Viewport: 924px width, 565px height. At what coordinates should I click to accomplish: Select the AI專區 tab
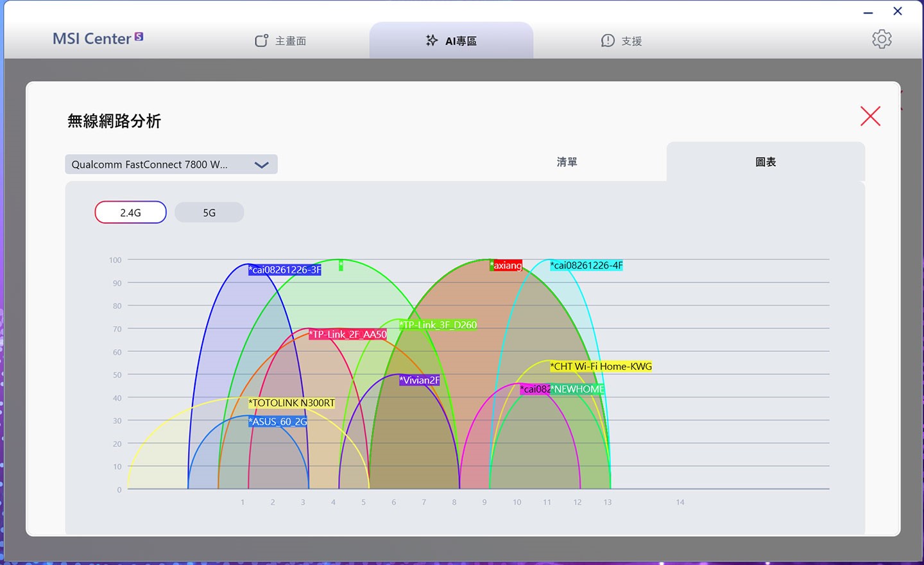(451, 40)
